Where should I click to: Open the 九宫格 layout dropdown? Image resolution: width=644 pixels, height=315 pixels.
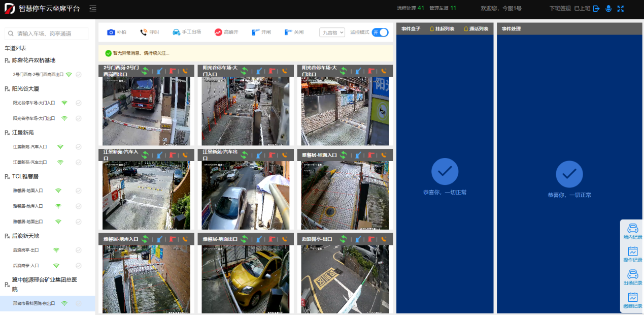pos(332,33)
